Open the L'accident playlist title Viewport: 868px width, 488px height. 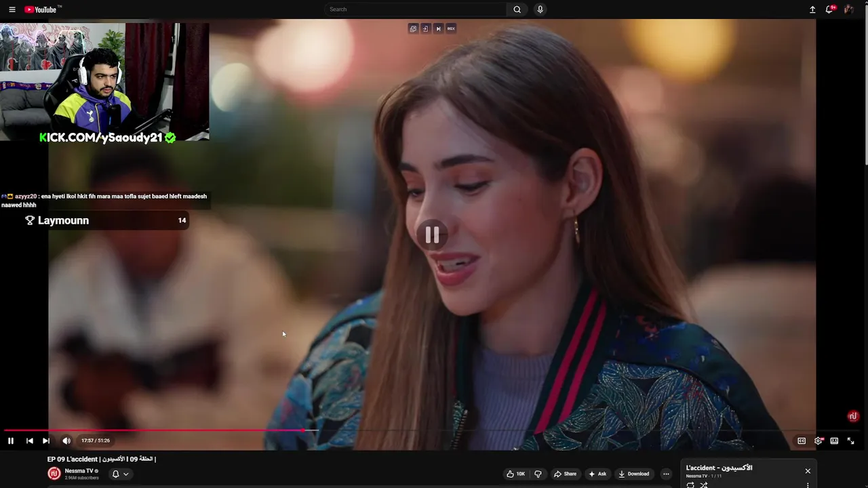(x=719, y=468)
